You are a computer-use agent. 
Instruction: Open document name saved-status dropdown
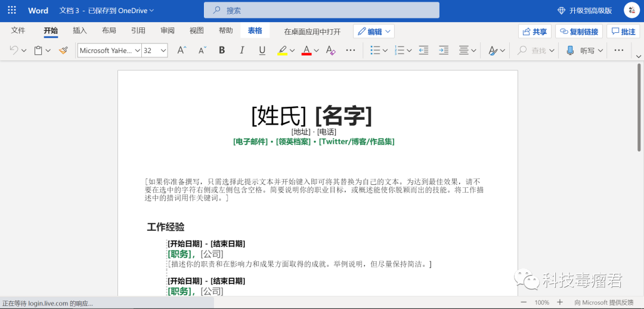(x=107, y=11)
